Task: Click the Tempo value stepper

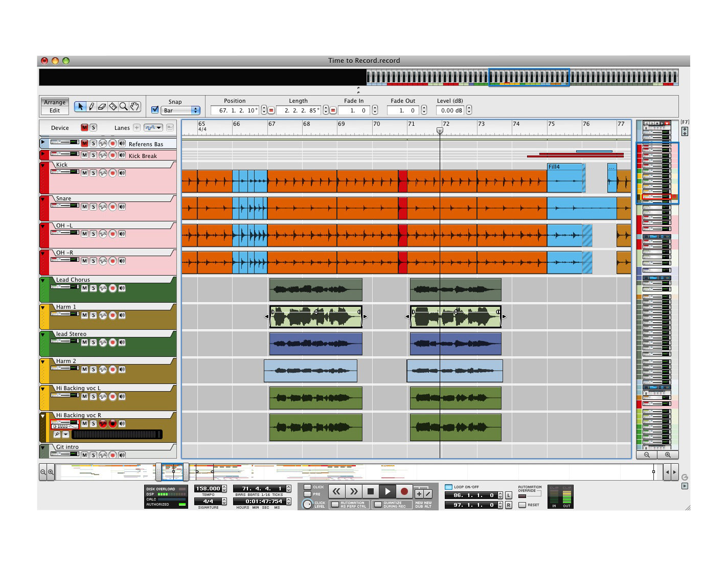Action: point(224,489)
